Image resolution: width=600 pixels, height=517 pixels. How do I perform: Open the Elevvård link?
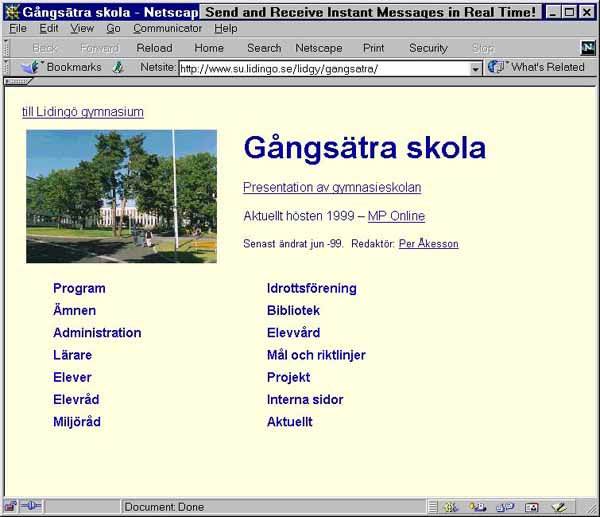[293, 333]
